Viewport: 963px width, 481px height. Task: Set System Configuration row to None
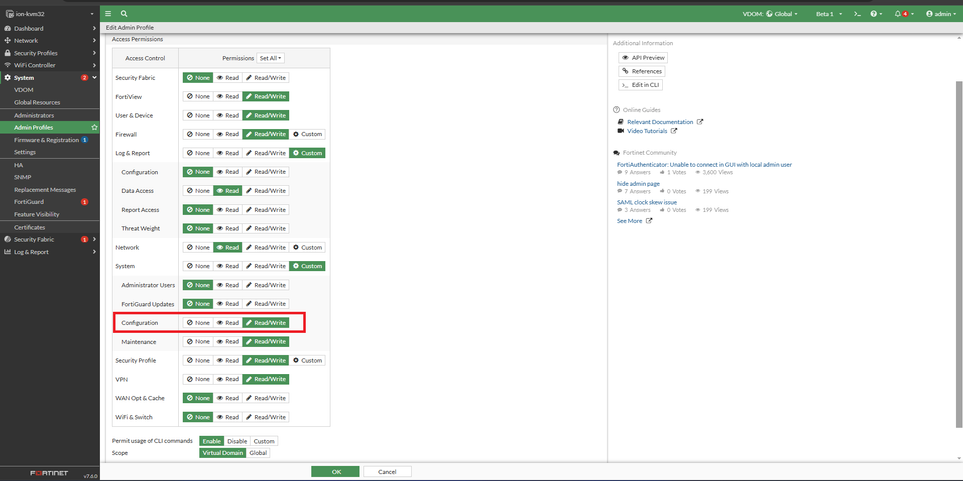[198, 323]
